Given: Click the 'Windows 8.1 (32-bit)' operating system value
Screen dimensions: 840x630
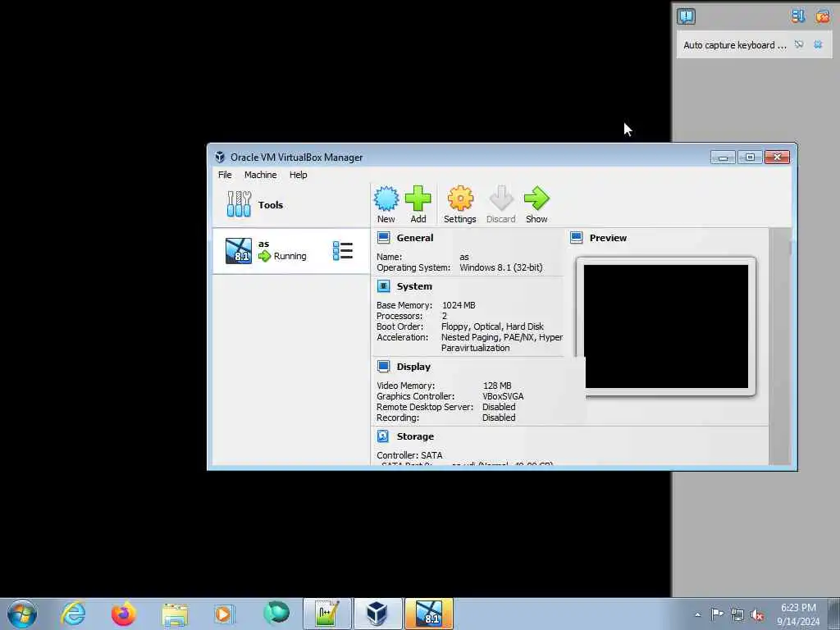Looking at the screenshot, I should tap(501, 267).
